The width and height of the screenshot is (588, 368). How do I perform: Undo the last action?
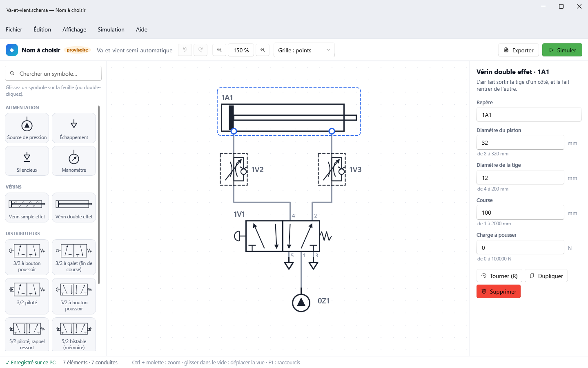click(185, 50)
